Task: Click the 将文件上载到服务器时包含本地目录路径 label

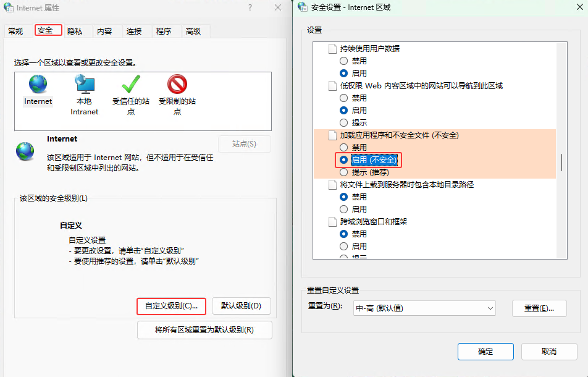Action: (x=407, y=185)
